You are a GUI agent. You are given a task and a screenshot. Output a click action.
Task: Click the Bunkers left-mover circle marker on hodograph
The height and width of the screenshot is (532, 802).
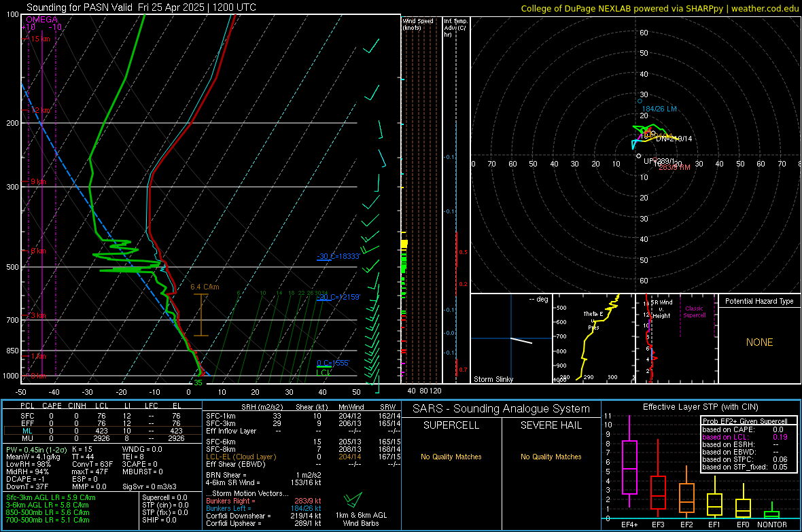click(x=640, y=101)
